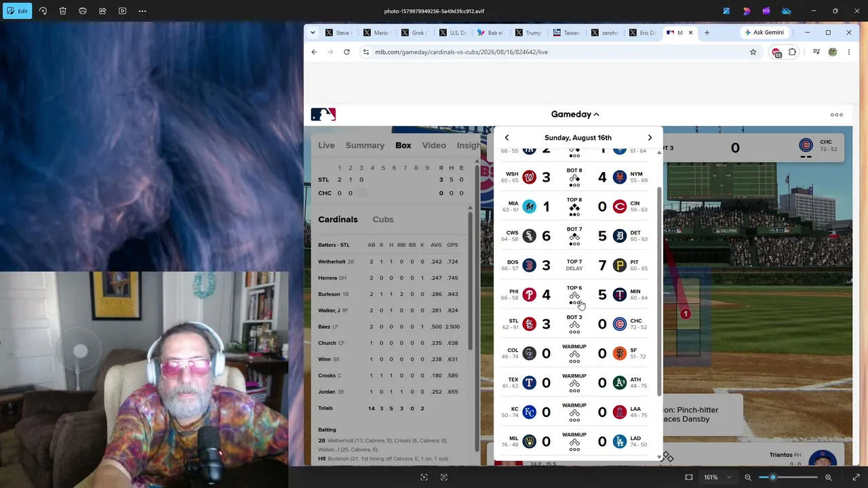Select the Box tab
The height and width of the screenshot is (488, 868).
tap(403, 145)
